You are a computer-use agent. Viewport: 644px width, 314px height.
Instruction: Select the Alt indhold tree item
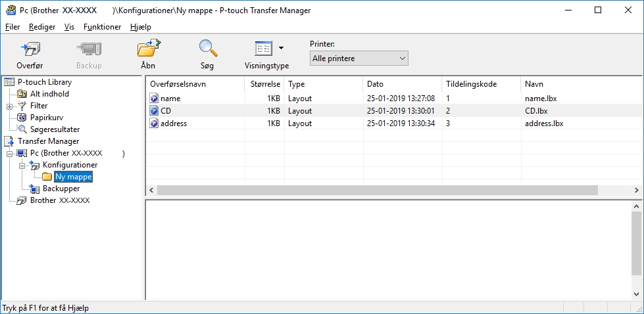pyautogui.click(x=49, y=94)
